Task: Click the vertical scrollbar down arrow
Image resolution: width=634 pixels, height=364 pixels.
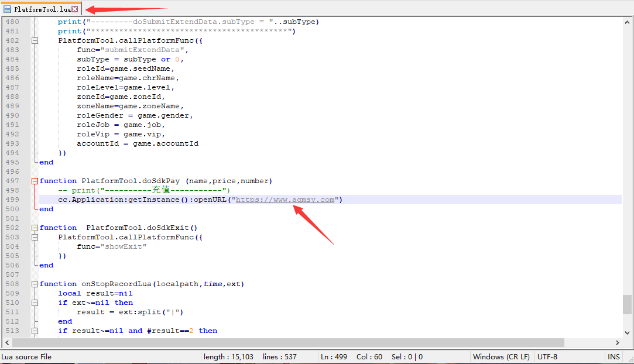Action: click(627, 333)
